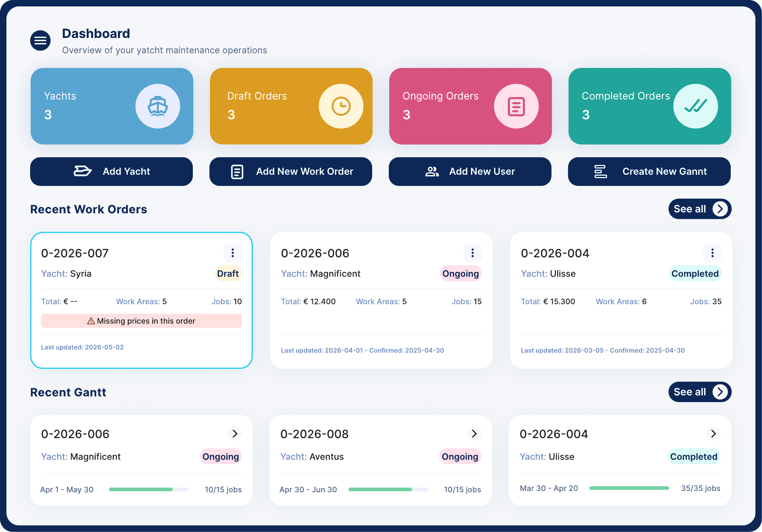The image size is (762, 532).
Task: Click the document icon in Ongoing Orders card
Action: [516, 106]
